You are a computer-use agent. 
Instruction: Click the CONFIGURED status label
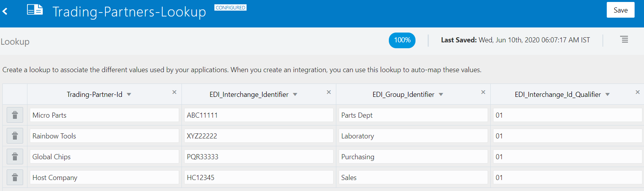click(x=230, y=7)
